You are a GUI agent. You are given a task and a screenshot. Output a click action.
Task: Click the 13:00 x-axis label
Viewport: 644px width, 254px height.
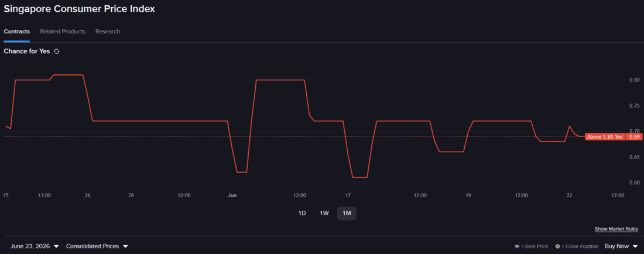(44, 195)
